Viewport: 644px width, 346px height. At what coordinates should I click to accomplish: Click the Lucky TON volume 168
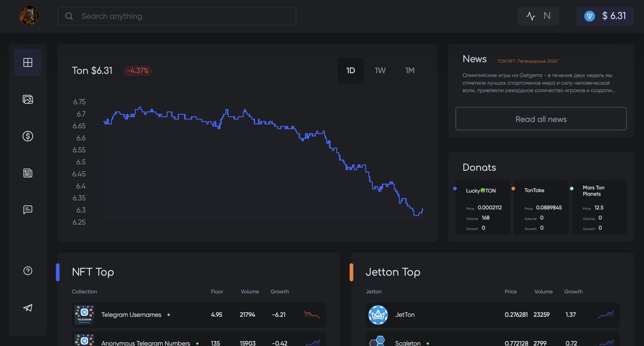pyautogui.click(x=486, y=218)
